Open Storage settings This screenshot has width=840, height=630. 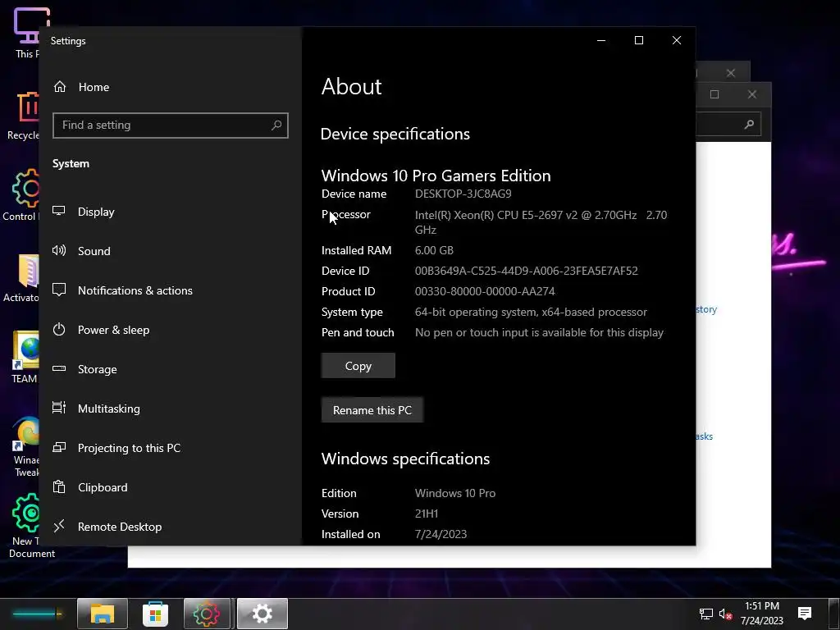click(x=171, y=369)
